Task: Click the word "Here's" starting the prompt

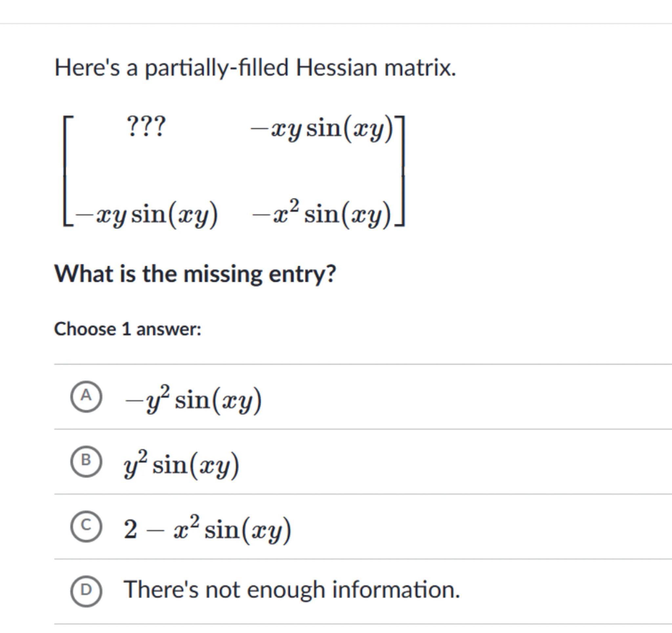Action: pos(87,68)
